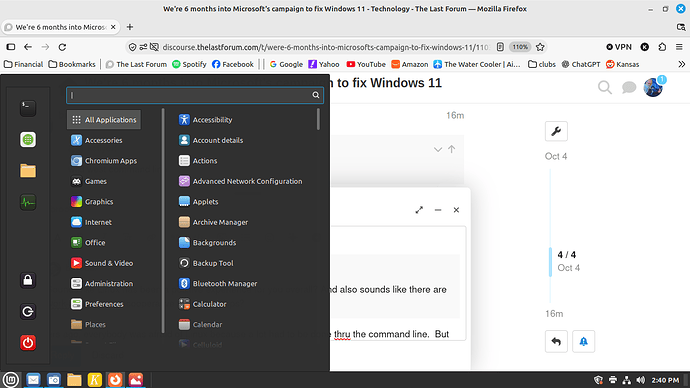Click the printer icon in system tray
This screenshot has width=690, height=388.
coord(613,380)
